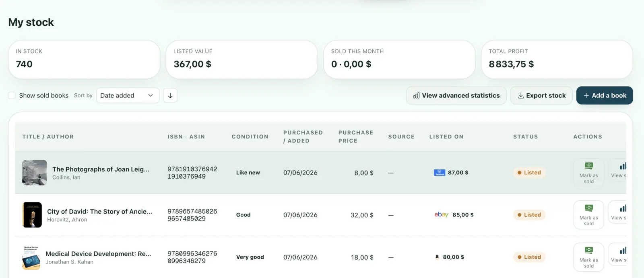
Task: Open View advanced statistics
Action: coord(456,95)
